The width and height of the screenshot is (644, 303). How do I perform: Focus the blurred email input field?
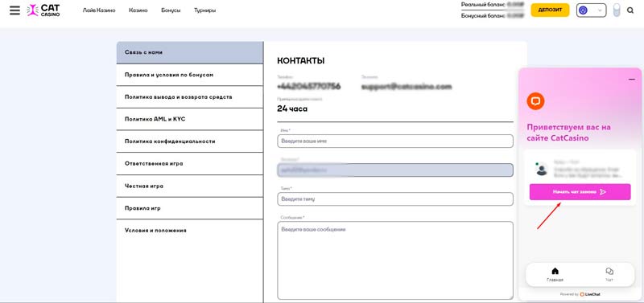click(x=395, y=170)
